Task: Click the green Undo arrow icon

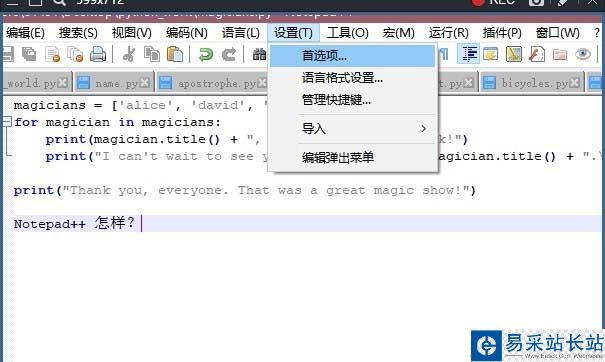Action: point(206,54)
